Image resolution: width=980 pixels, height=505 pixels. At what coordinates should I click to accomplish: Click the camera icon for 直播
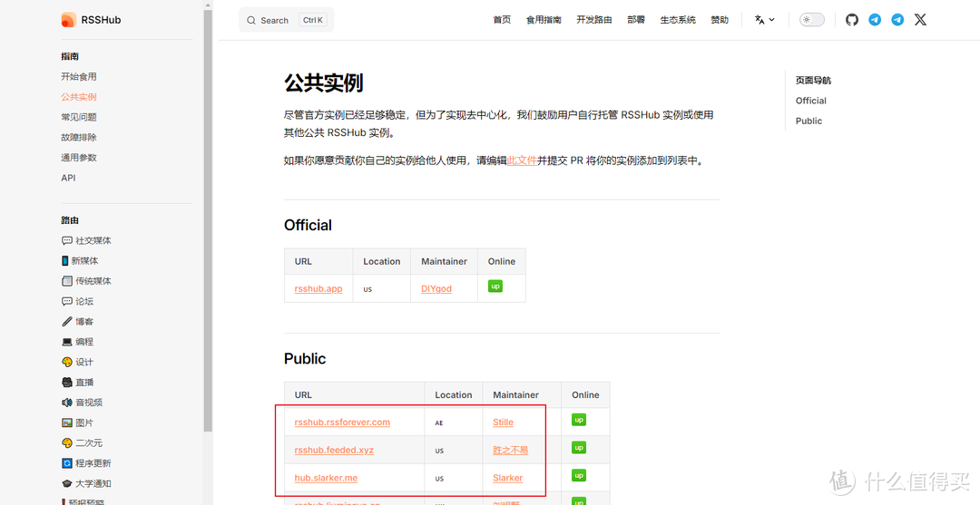click(x=67, y=382)
